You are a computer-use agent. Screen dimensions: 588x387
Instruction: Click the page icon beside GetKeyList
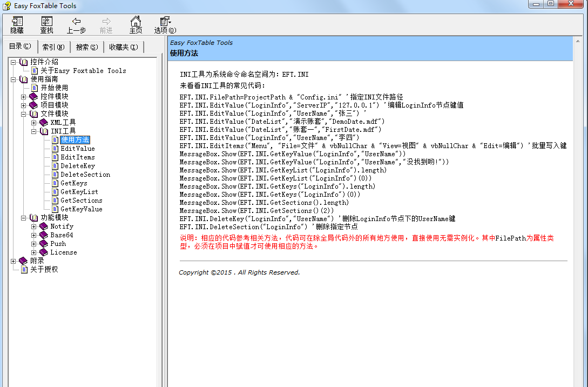55,191
